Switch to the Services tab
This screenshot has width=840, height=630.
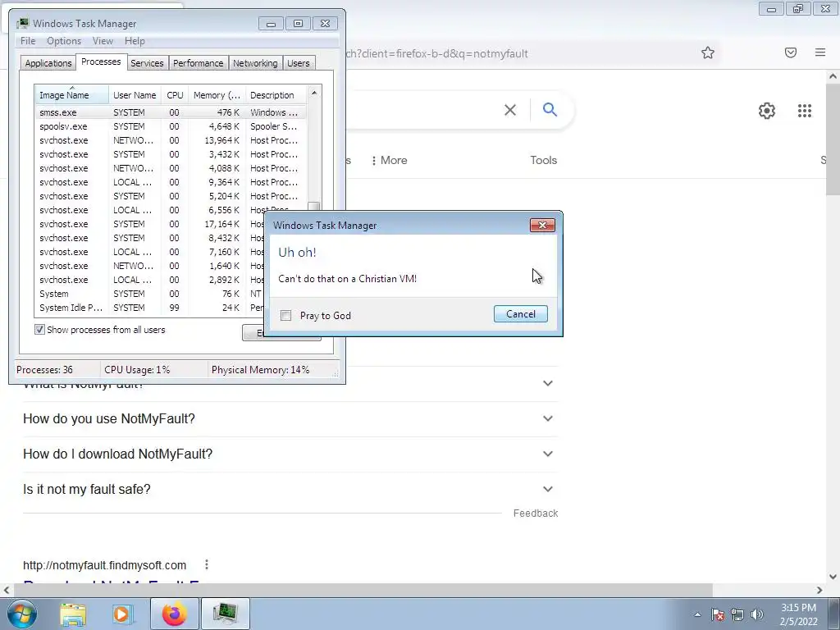click(147, 63)
